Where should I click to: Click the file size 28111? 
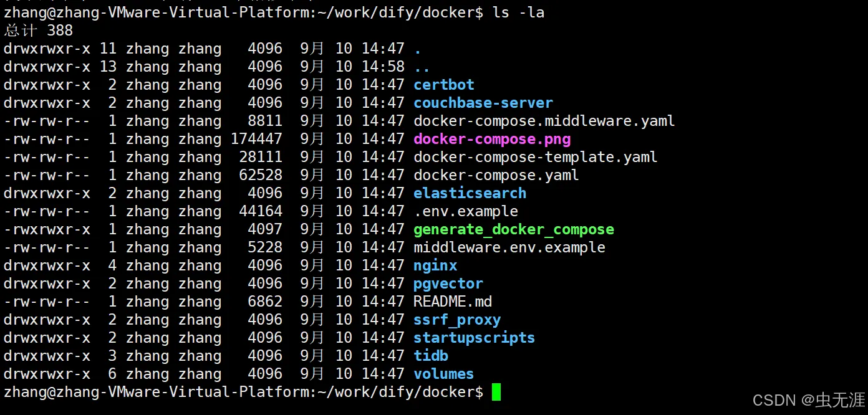pyautogui.click(x=261, y=157)
